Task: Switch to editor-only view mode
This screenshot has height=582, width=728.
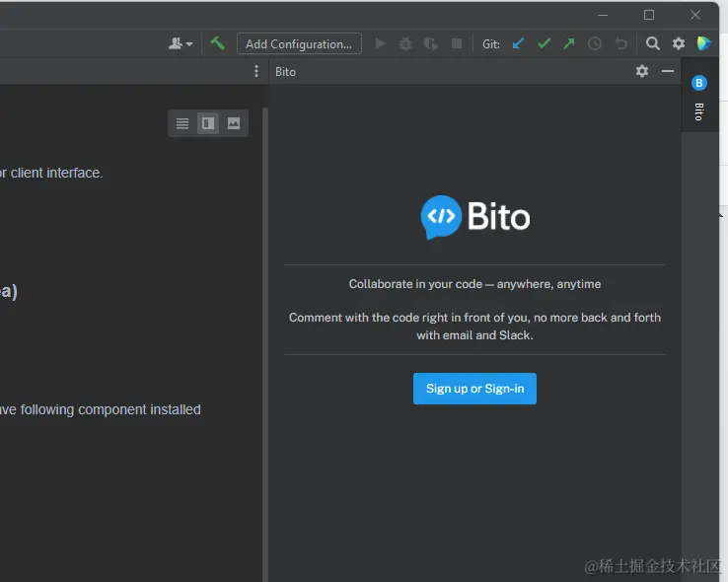Action: pyautogui.click(x=182, y=123)
